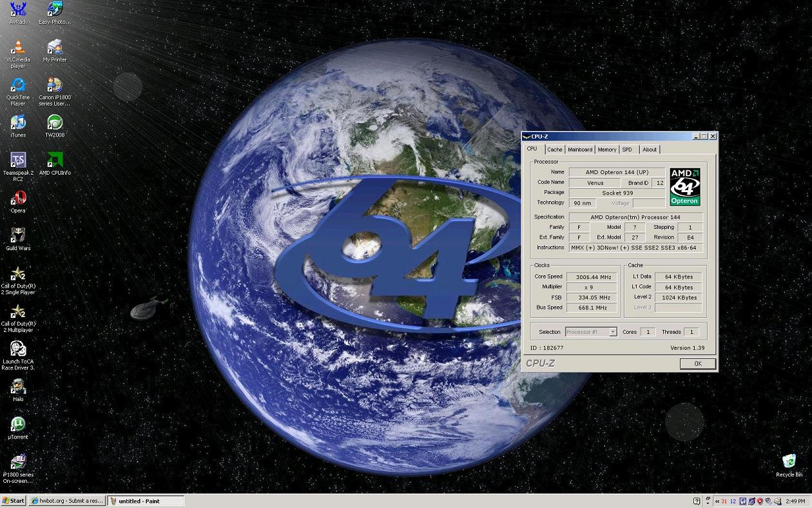Click the Package Socket 939 field

[x=617, y=193]
